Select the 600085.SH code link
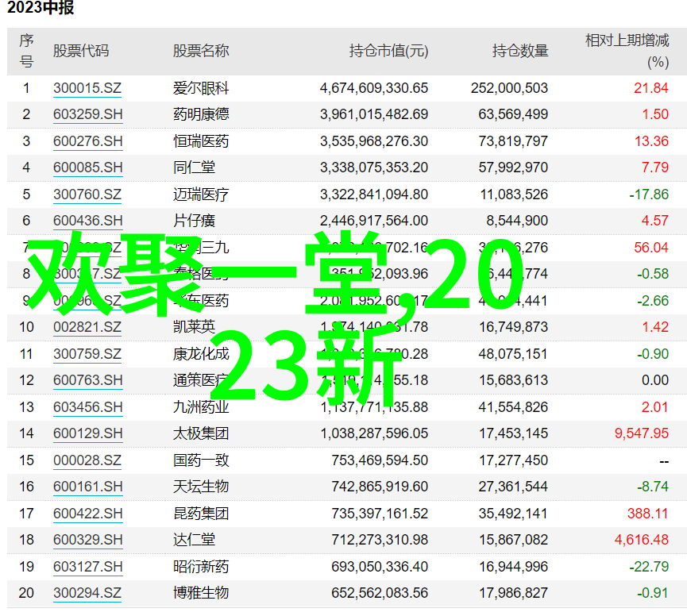The height and width of the screenshot is (616, 687). [x=87, y=167]
